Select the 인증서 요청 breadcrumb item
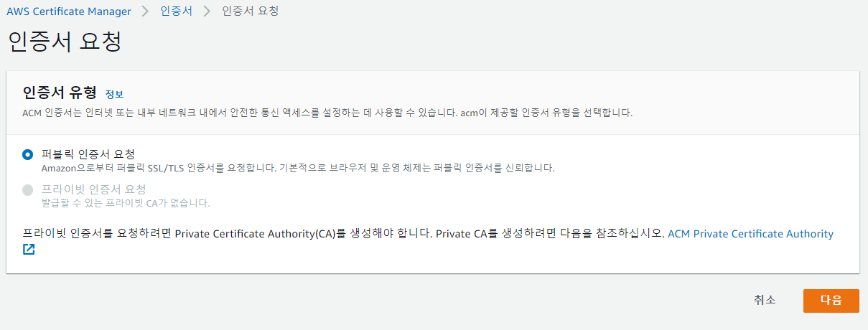 250,11
